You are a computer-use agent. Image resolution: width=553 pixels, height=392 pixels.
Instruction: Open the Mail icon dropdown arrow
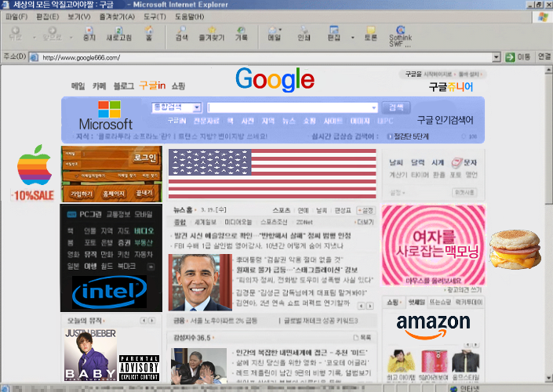[280, 30]
